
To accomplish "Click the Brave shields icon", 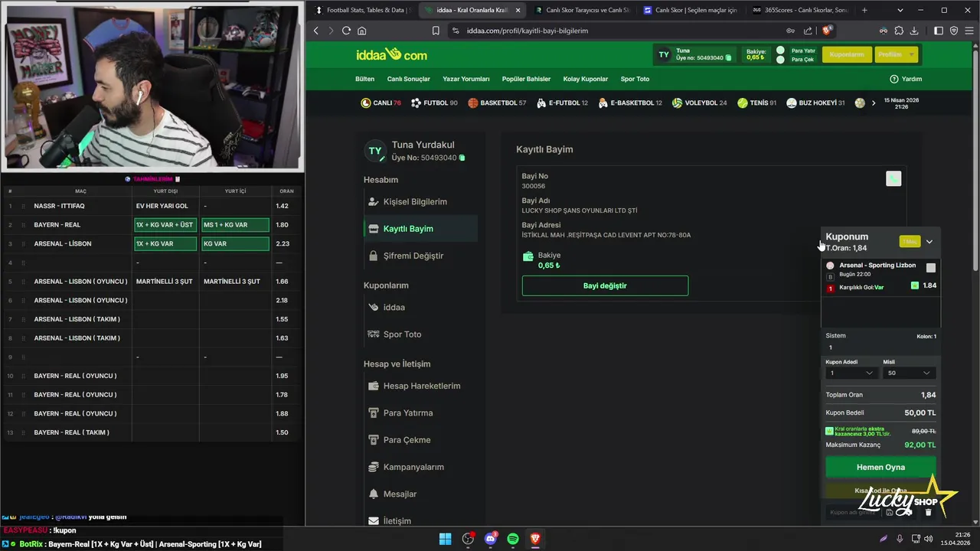I will point(827,31).
